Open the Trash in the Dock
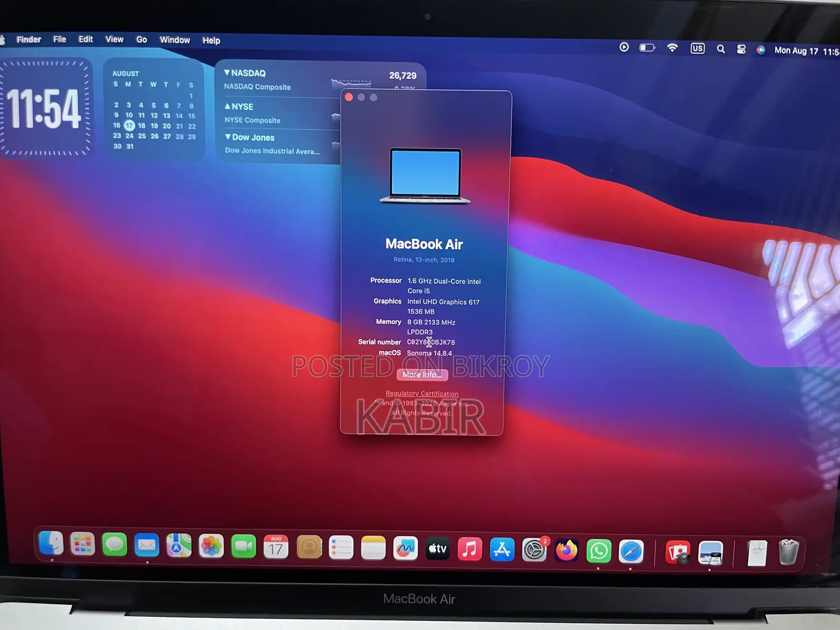 789,552
